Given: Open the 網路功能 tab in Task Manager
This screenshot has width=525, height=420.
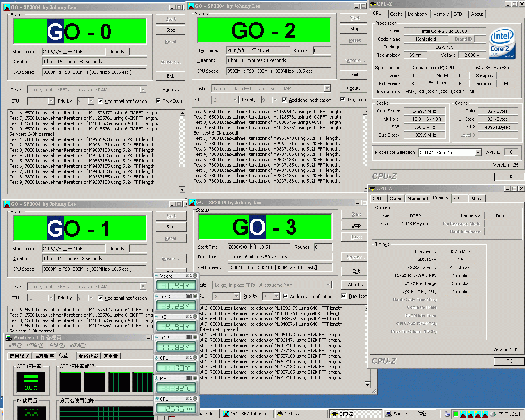Looking at the screenshot, I should click(88, 356).
